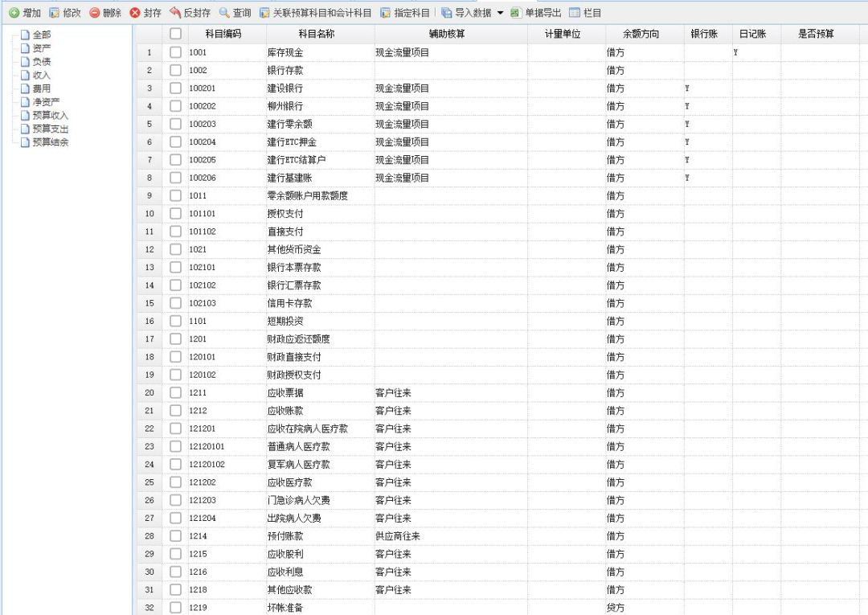Screen dimensions: 868x615
Task: Click the 余额方向 column header
Action: pyautogui.click(x=645, y=34)
